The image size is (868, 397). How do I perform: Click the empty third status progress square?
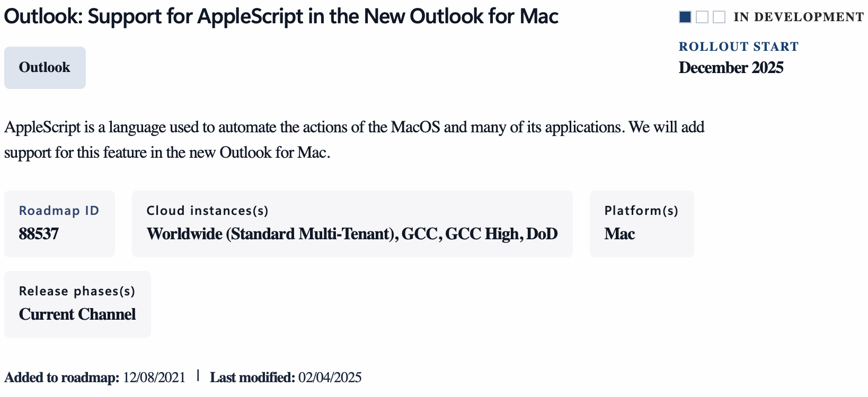coord(719,17)
